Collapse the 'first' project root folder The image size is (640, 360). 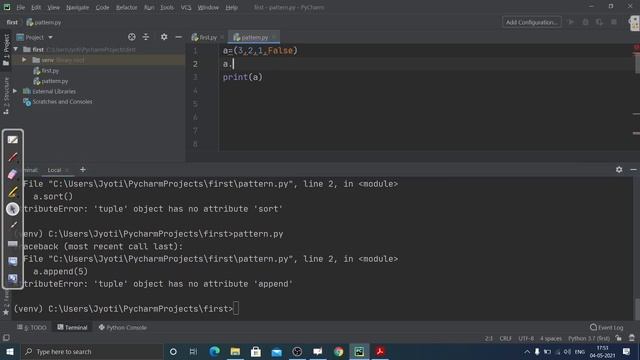[x=16, y=49]
